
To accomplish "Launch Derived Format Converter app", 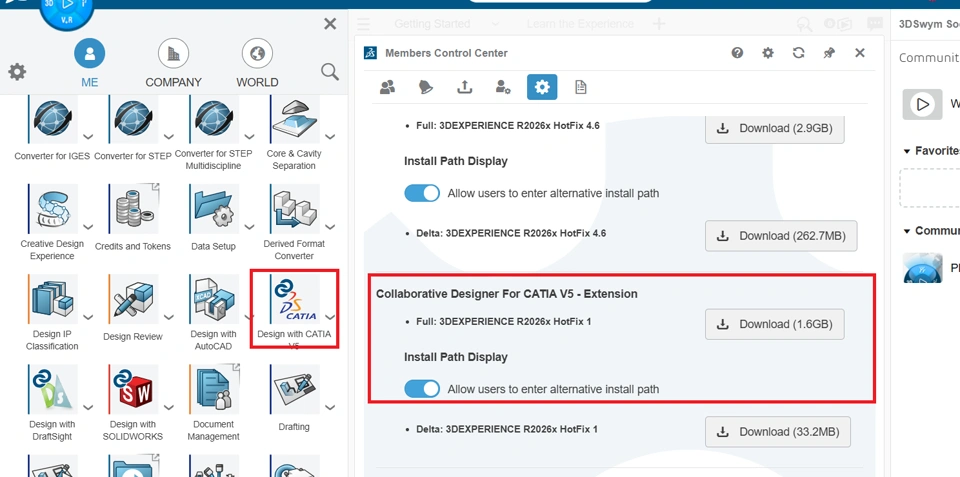I will [294, 209].
